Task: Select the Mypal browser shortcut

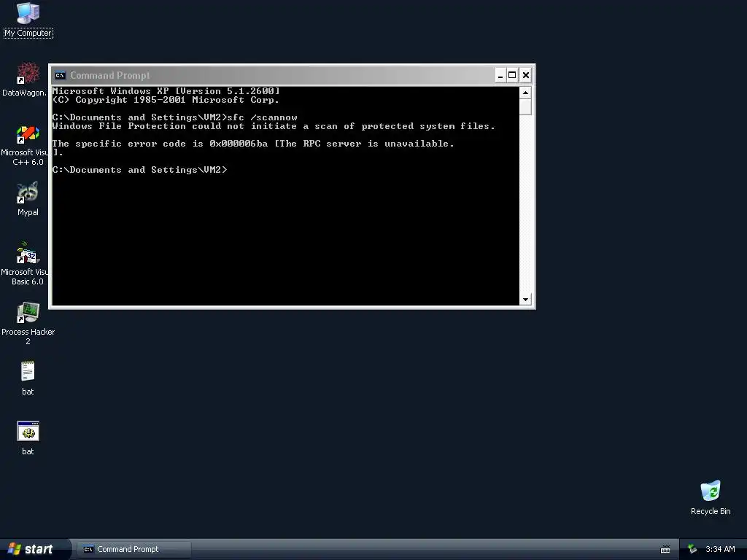Action: pos(28,199)
